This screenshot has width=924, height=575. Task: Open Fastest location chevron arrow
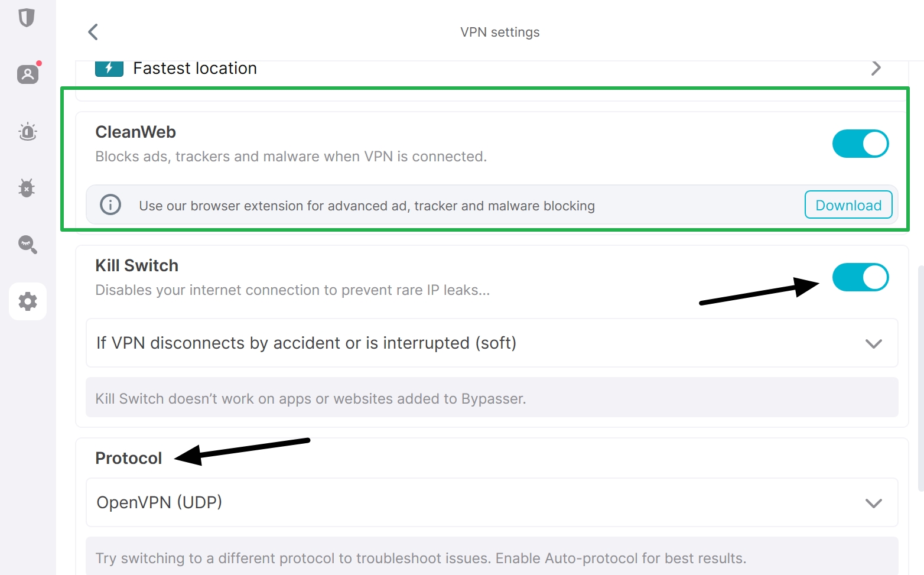coord(876,69)
